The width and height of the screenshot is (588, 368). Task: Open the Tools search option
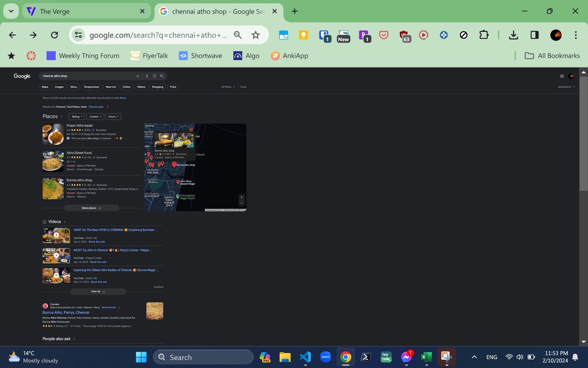coord(244,87)
